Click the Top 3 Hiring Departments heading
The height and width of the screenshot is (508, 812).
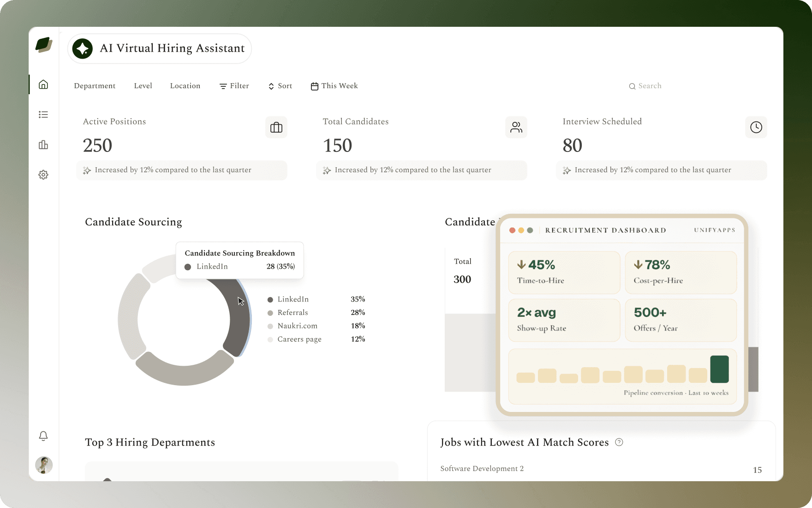pyautogui.click(x=150, y=442)
